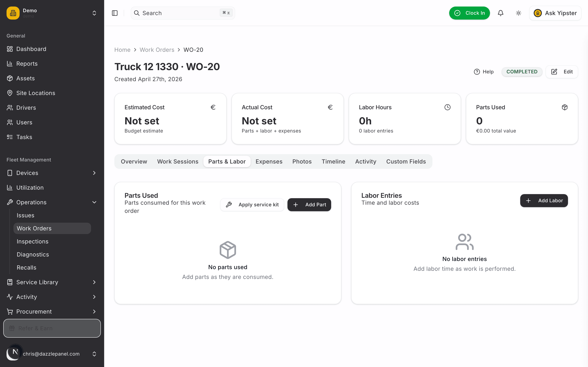Viewport: 588px width, 367px height.
Task: Click the Add Labor button
Action: click(x=544, y=200)
